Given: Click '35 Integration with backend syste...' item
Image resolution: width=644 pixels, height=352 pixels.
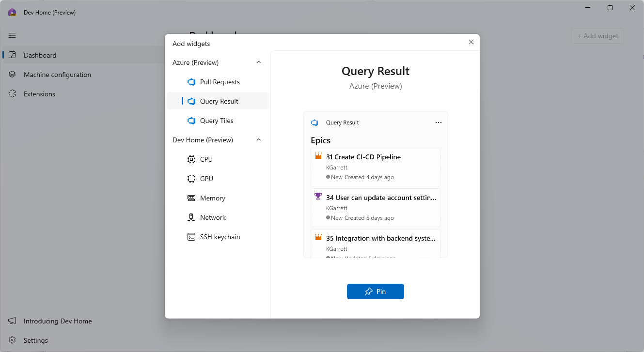Looking at the screenshot, I should [376, 243].
